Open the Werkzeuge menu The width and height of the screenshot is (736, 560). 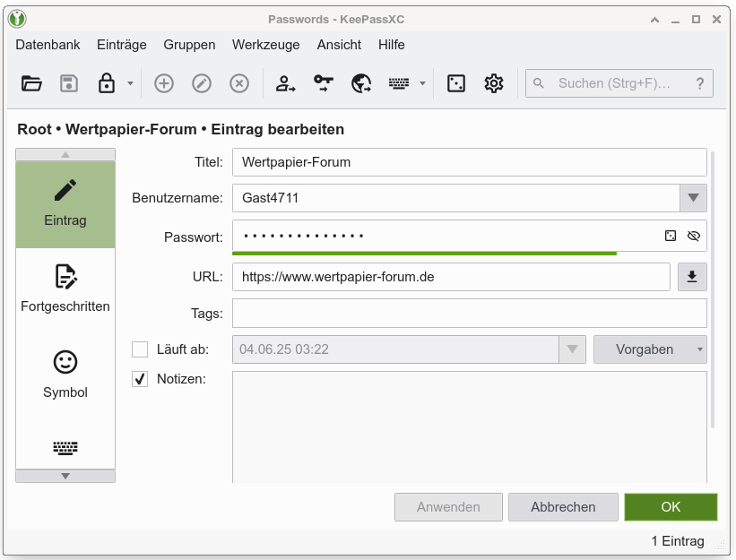[264, 45]
